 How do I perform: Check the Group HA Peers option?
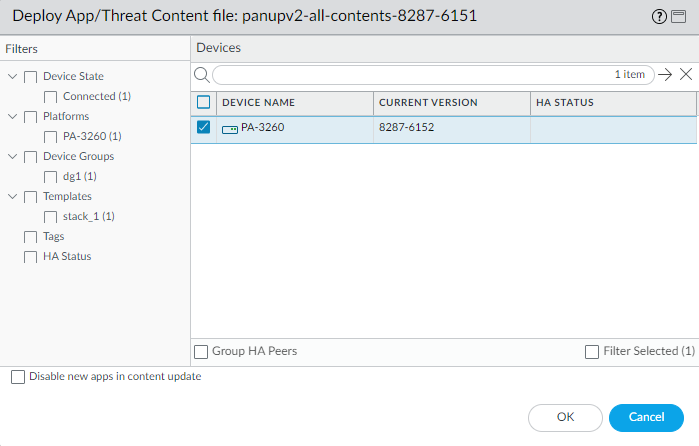pyautogui.click(x=201, y=351)
